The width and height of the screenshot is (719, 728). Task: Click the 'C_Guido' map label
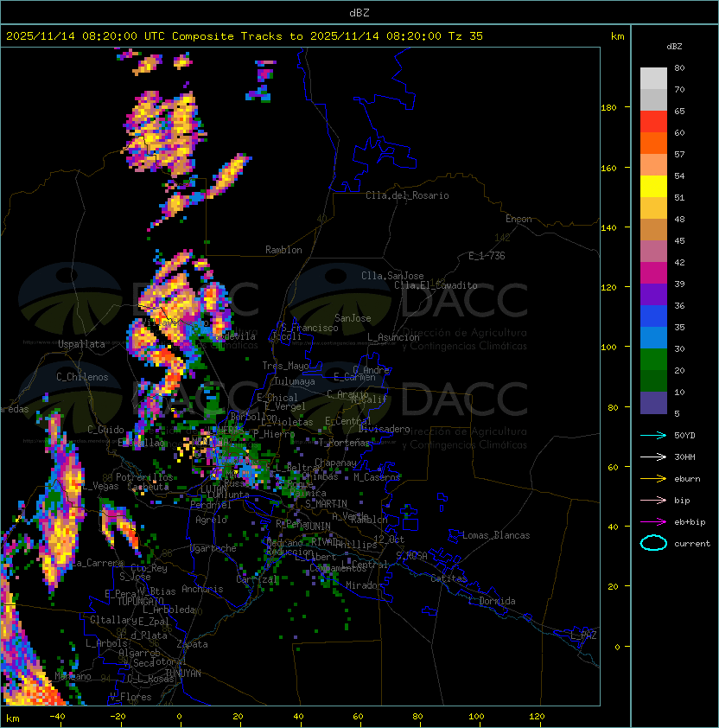pyautogui.click(x=105, y=430)
